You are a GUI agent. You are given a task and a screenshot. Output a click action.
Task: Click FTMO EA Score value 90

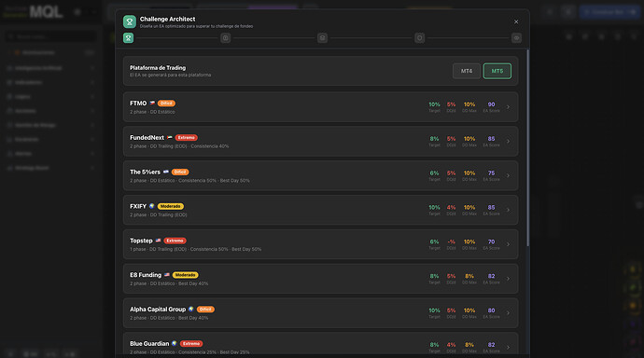coord(491,104)
